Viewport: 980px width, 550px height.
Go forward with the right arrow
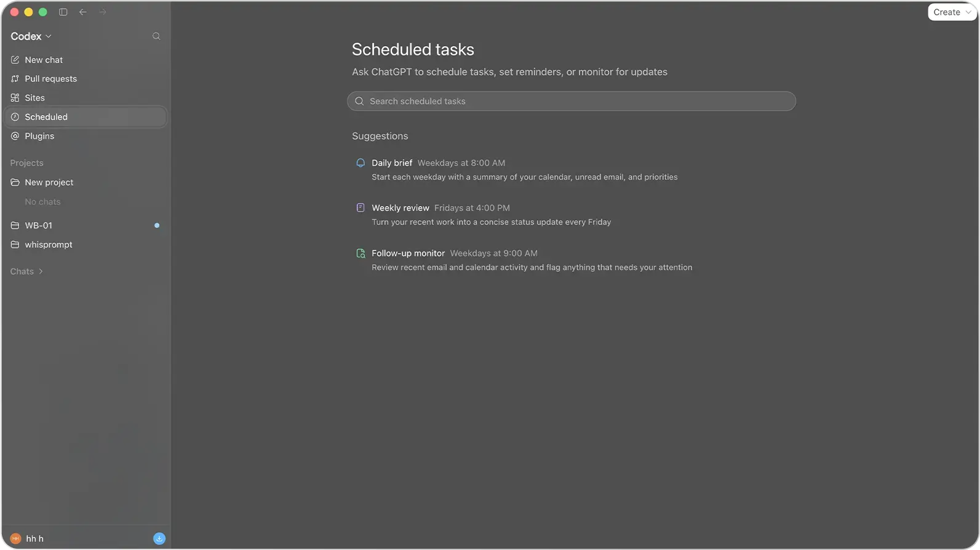pos(103,12)
